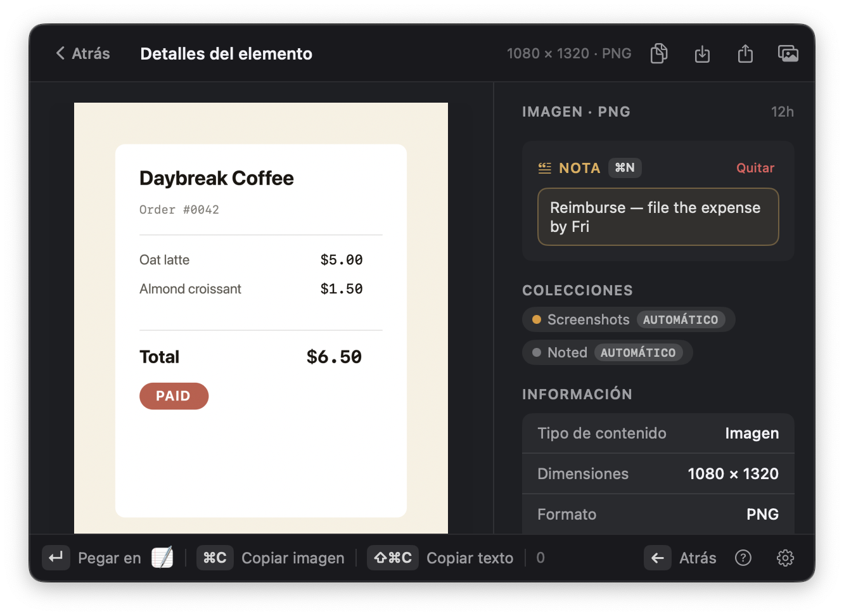Click the orange dot on Screenshots

(x=537, y=319)
